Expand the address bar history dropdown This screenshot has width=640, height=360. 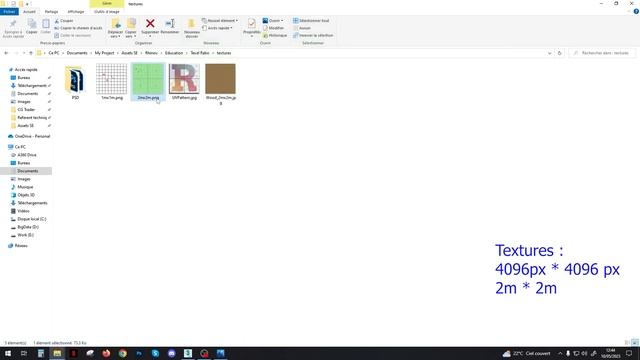[x=549, y=53]
